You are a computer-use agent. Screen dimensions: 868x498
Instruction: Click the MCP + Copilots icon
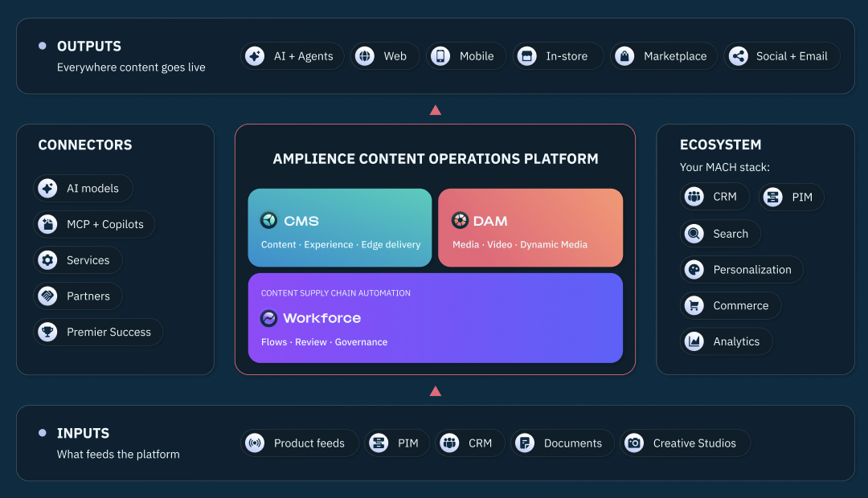point(47,224)
